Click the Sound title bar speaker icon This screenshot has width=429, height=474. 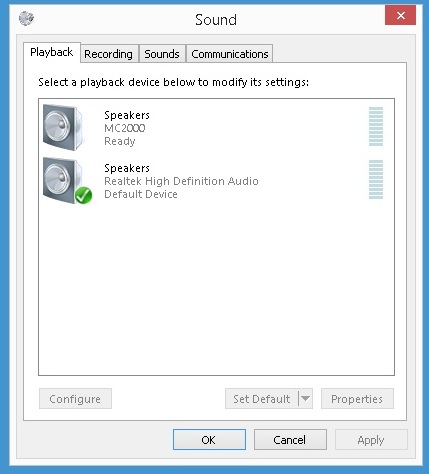click(x=26, y=18)
